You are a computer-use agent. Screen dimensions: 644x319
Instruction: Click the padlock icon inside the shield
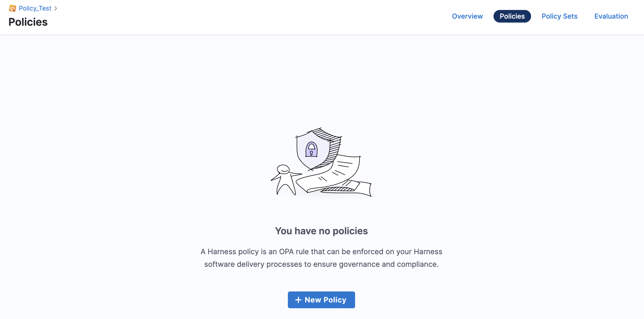point(311,150)
